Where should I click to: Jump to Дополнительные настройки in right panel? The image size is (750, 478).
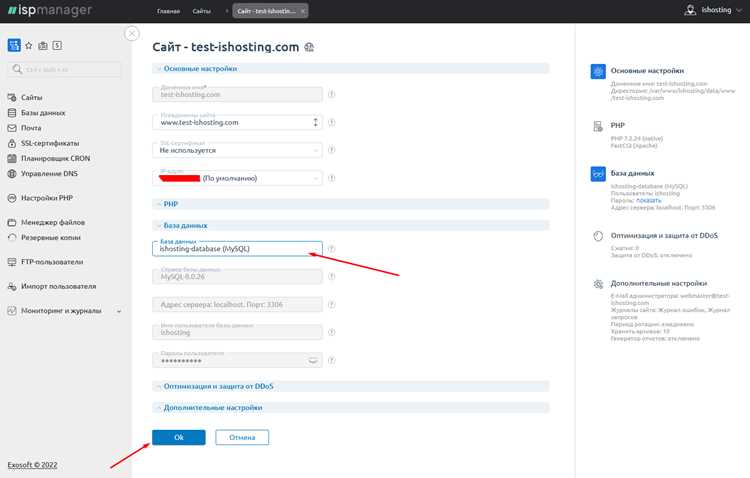pos(659,284)
